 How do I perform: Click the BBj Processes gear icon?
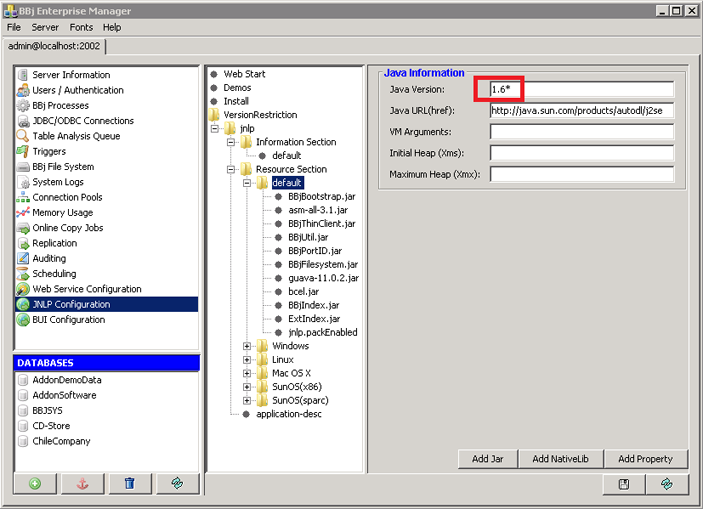tap(23, 105)
